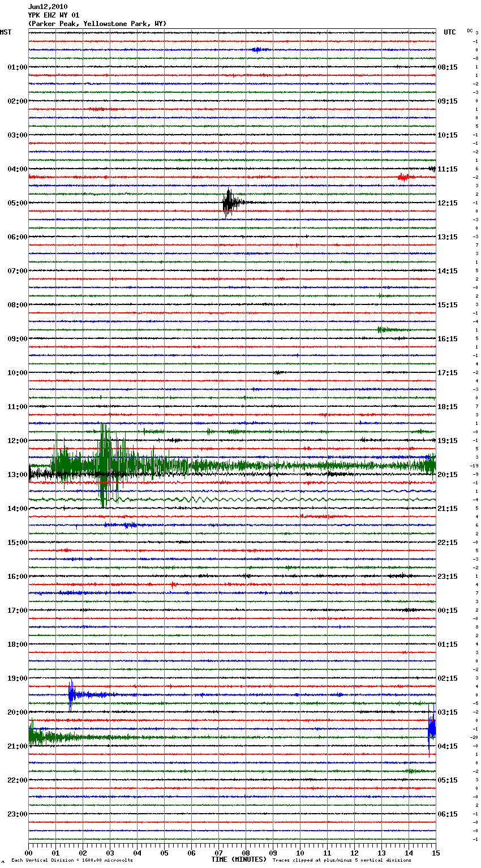Click the date label Jun12,2010
Screen dimensions: 481x868
48,7
